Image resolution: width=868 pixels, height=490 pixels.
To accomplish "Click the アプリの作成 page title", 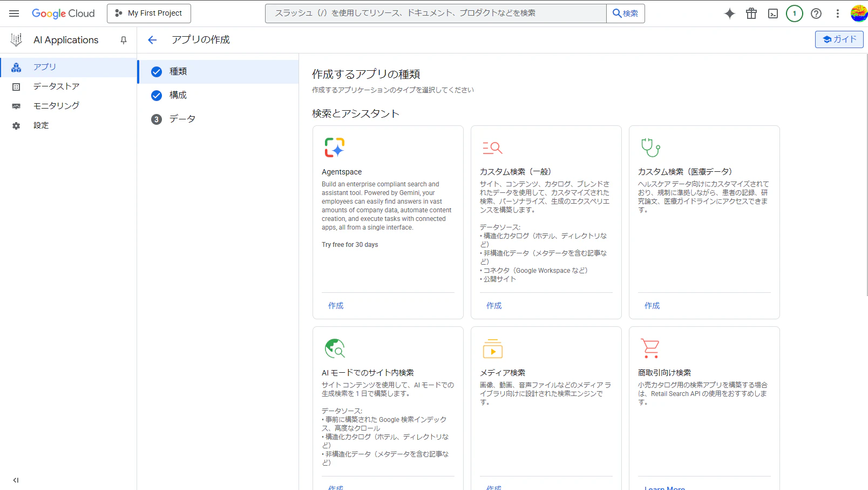I will (201, 40).
